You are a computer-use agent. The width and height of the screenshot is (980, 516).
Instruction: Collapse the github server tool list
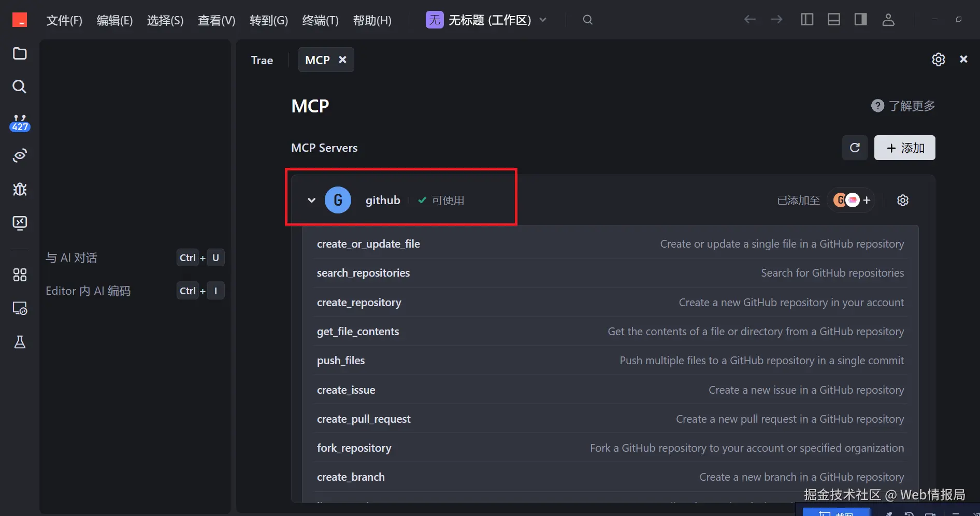[x=311, y=200]
